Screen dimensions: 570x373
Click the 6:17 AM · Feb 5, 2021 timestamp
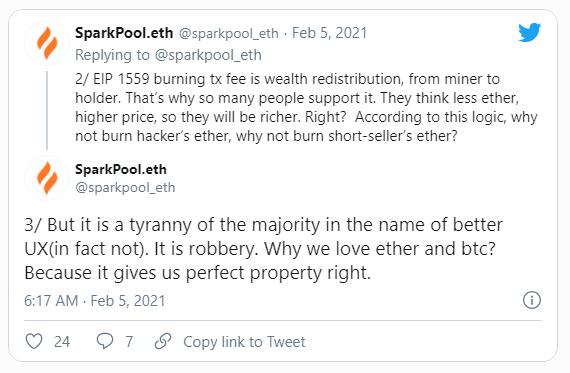coord(95,301)
